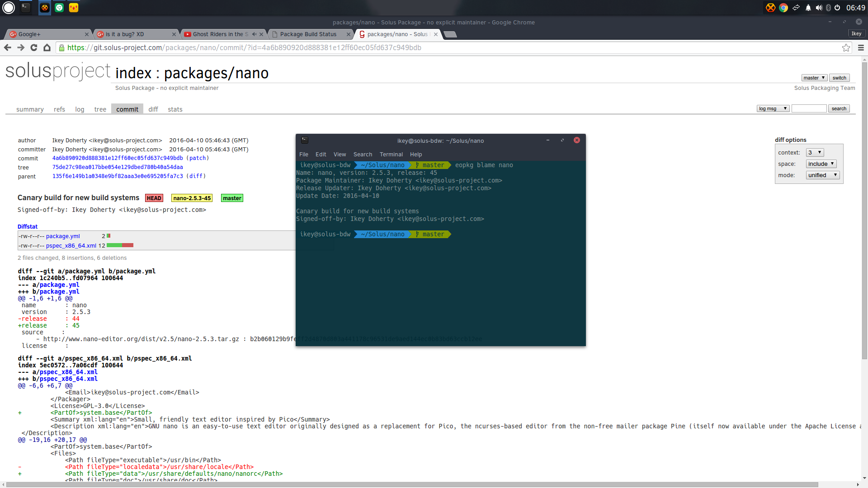Viewport: 868px width, 488px height.
Task: Click the 06:49 clock
Action: point(856,8)
